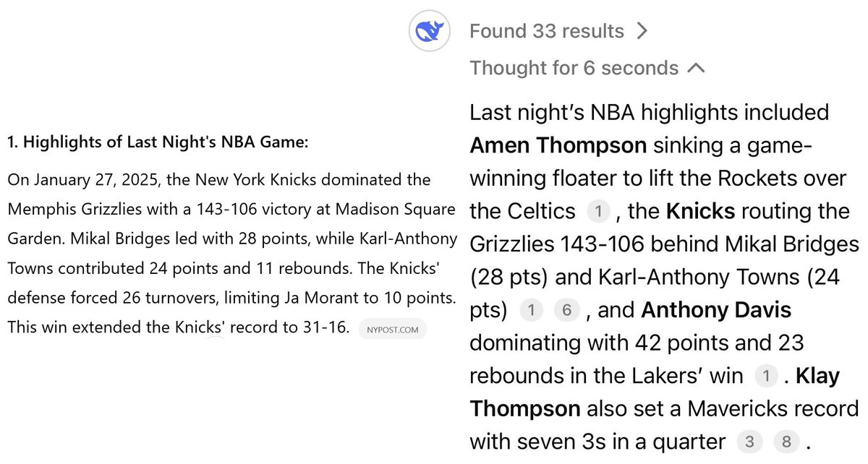The image size is (868, 464).
Task: Open citation badge 1 beside the Celtics
Action: point(598,211)
